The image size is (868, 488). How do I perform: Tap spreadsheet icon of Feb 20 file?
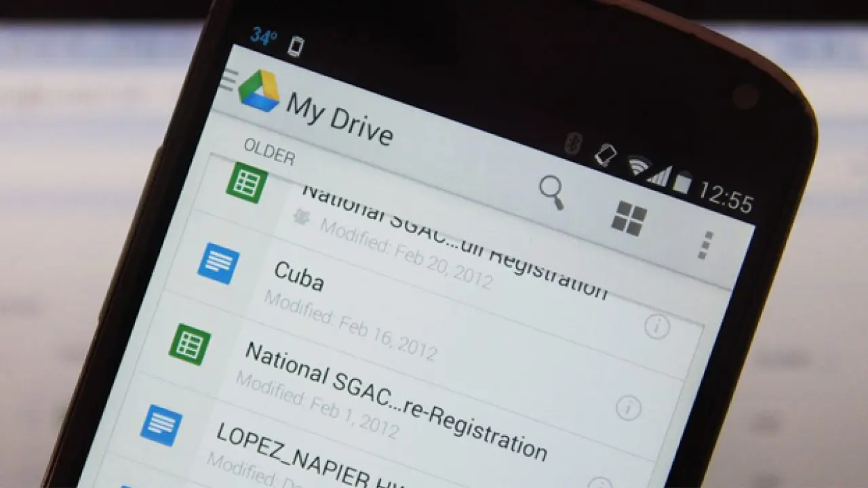pyautogui.click(x=246, y=182)
